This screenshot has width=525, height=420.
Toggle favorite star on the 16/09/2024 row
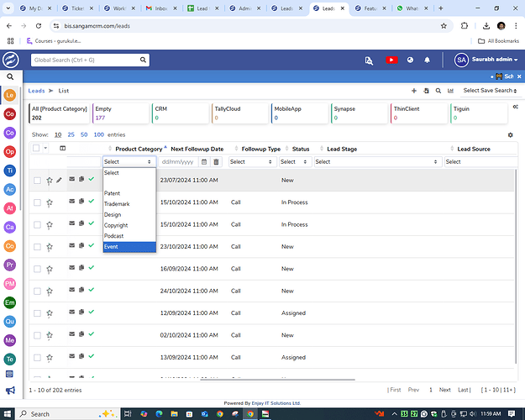click(x=50, y=269)
